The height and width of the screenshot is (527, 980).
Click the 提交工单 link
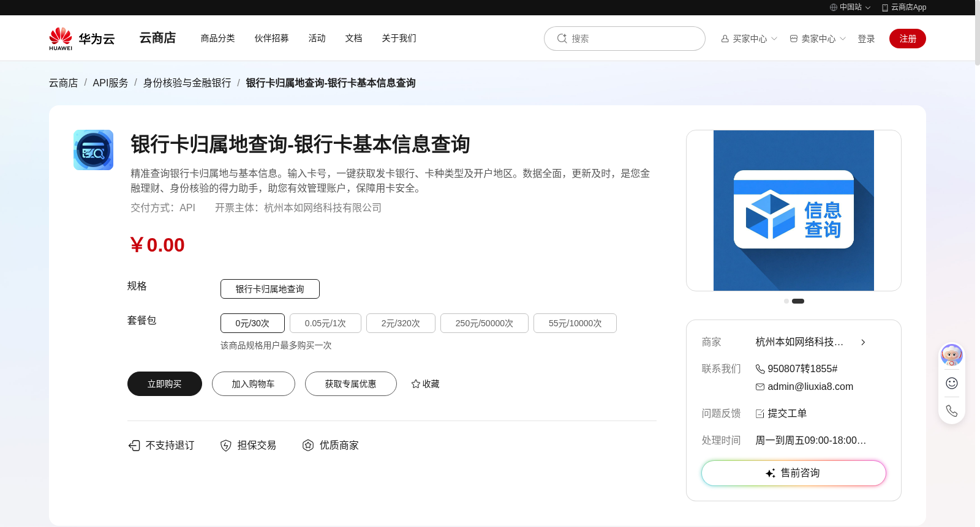point(787,414)
